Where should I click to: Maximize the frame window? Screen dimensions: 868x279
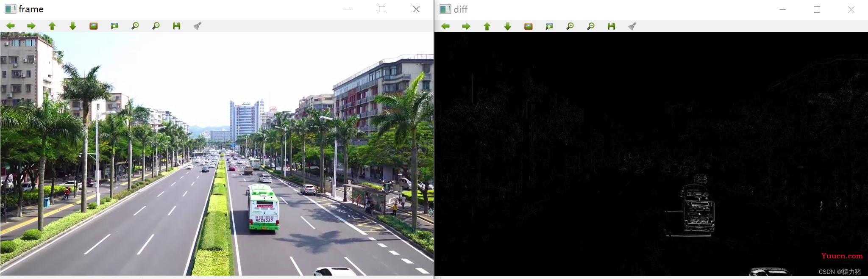coord(382,9)
